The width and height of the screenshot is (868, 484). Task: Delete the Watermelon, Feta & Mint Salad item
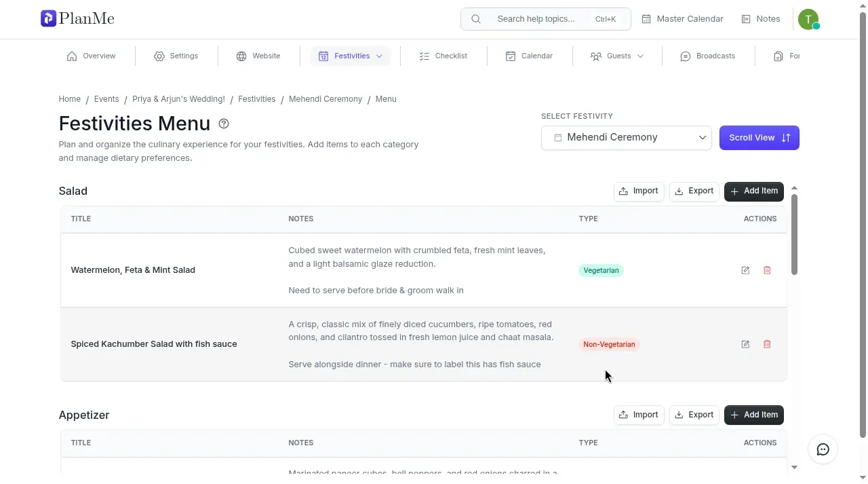pyautogui.click(x=767, y=270)
